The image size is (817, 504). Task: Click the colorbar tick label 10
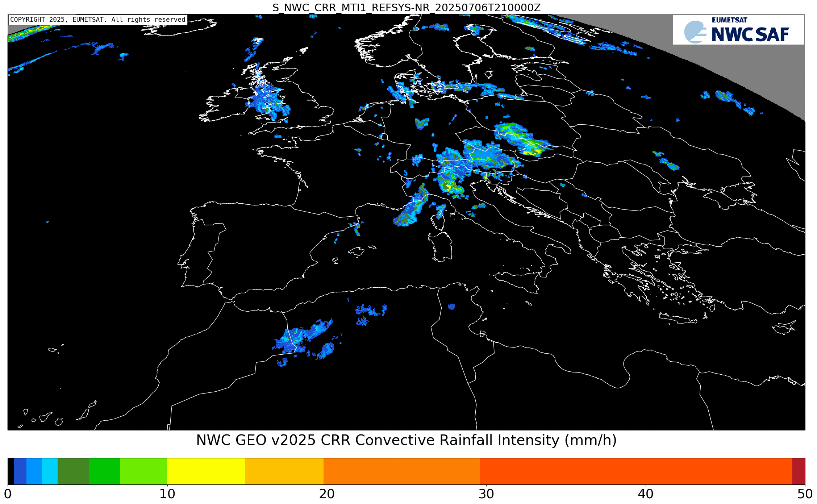pos(167,494)
